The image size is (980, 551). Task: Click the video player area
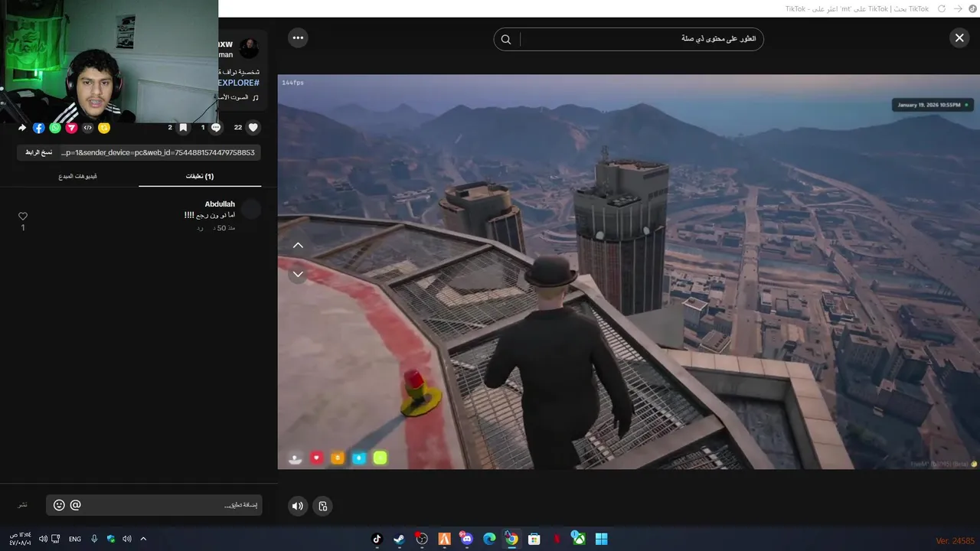[x=629, y=272]
